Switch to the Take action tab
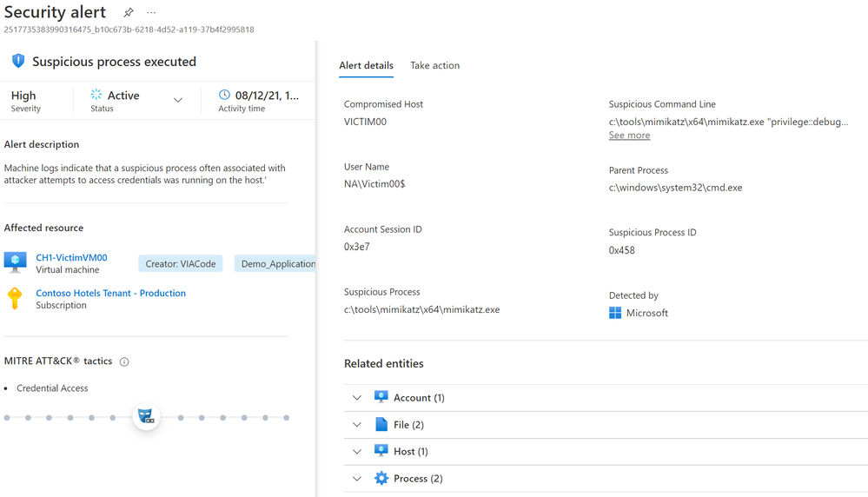 [434, 65]
